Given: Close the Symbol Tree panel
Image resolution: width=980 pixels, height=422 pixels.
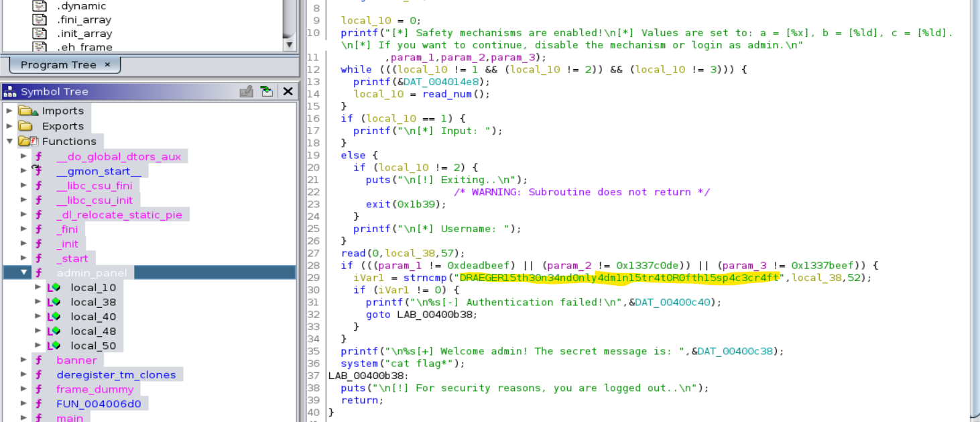Looking at the screenshot, I should click(x=288, y=91).
